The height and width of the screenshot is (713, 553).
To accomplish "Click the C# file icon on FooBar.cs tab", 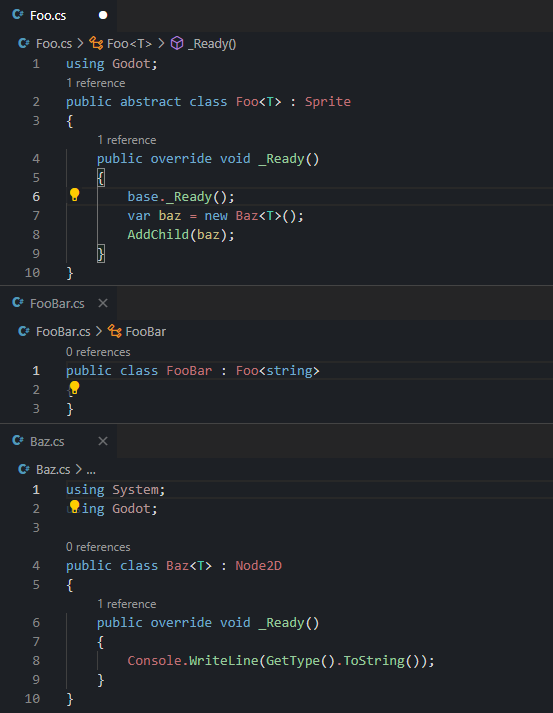I will coord(18,303).
